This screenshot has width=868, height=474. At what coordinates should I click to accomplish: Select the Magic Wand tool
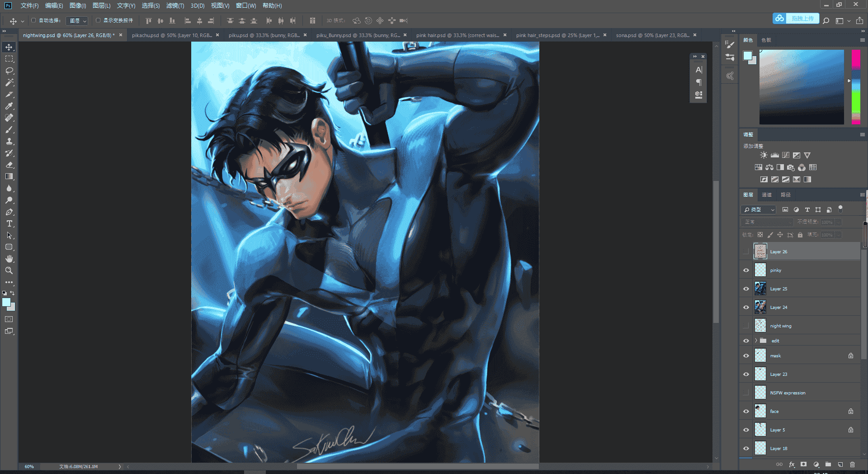click(9, 82)
